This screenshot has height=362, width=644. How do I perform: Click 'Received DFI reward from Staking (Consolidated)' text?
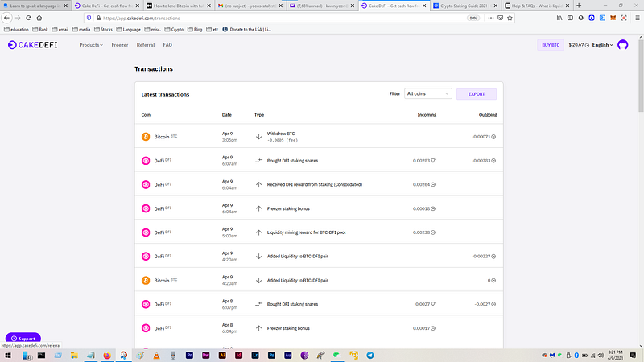click(315, 185)
